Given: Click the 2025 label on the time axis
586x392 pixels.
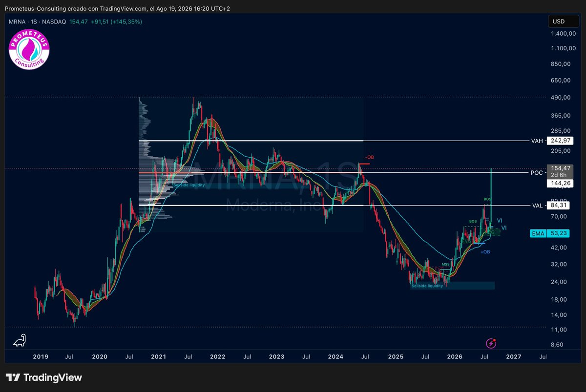Looking at the screenshot, I should (x=395, y=357).
